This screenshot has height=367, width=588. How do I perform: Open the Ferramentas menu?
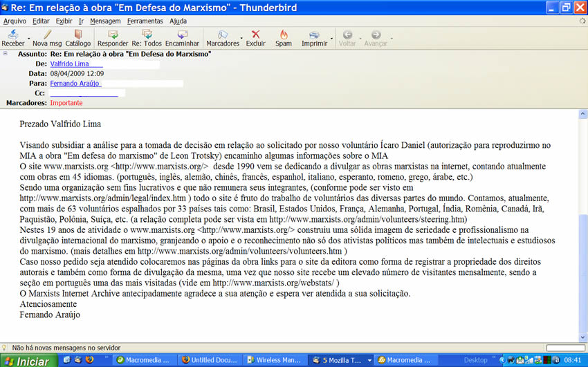[145, 21]
